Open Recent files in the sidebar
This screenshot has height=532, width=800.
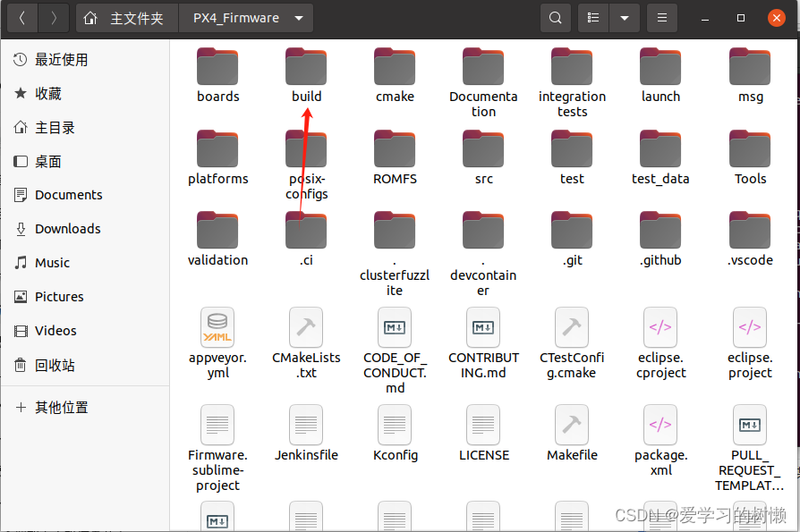[x=61, y=60]
